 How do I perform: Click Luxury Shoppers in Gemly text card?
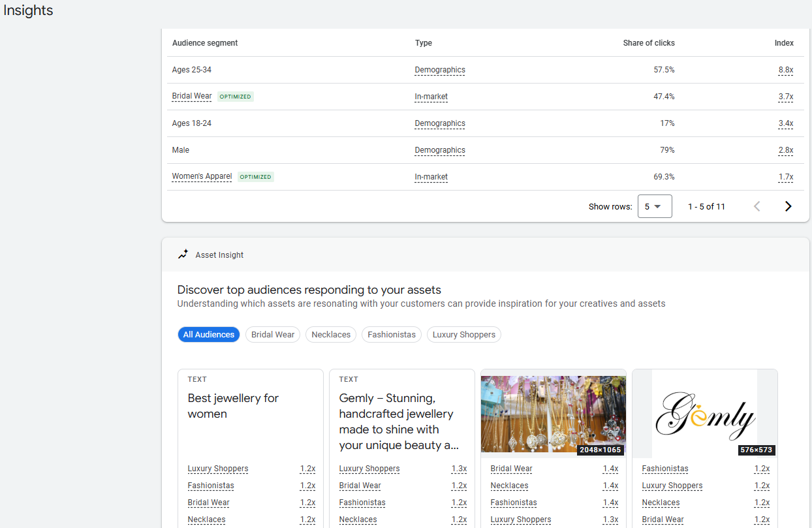click(x=369, y=469)
